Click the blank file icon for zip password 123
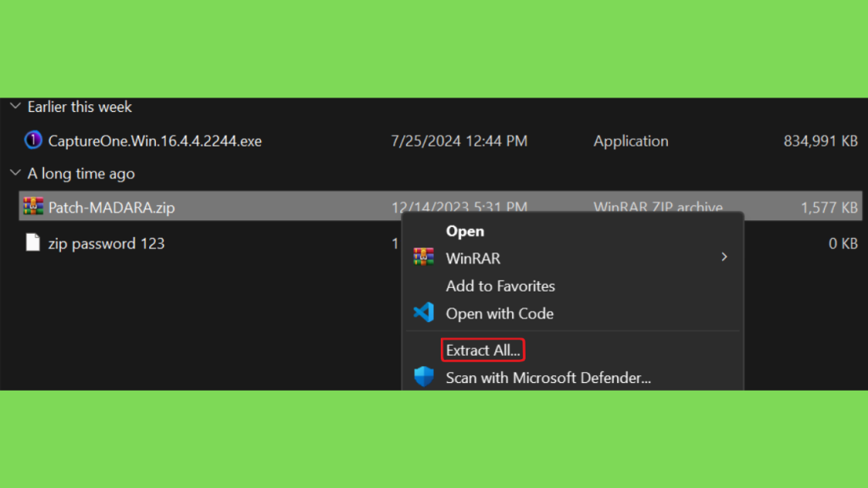 coord(33,242)
